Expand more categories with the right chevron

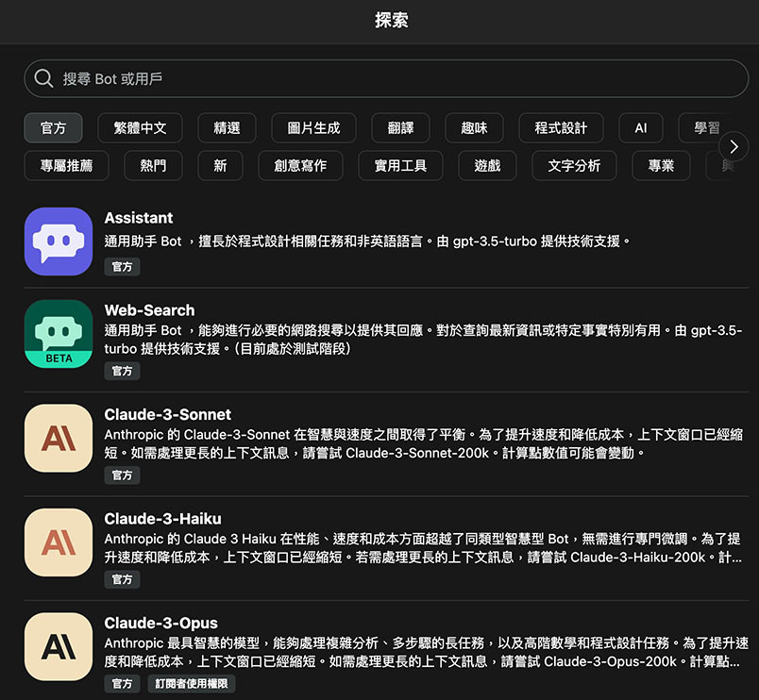tap(734, 146)
